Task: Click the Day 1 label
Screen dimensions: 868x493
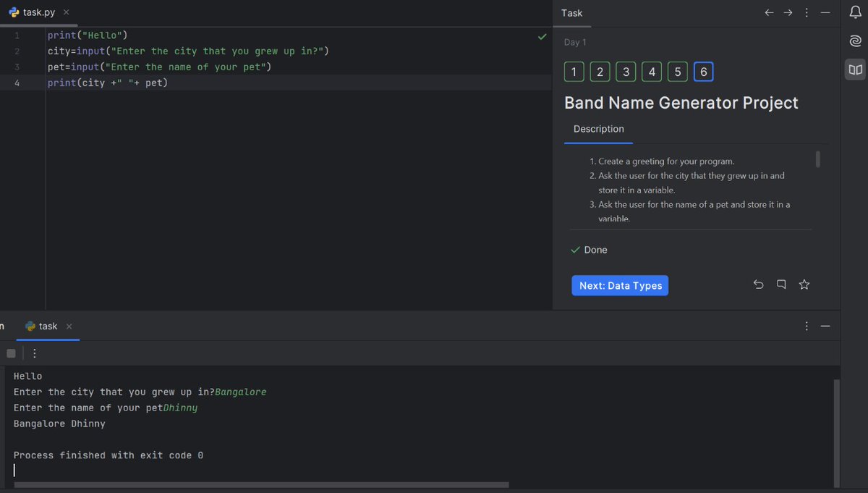Action: click(575, 42)
